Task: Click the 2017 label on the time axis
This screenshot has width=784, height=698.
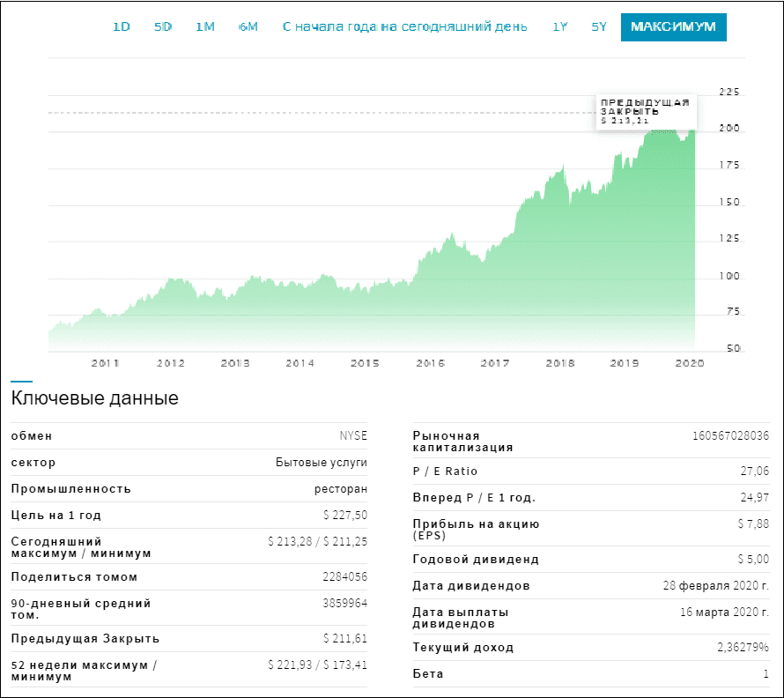Action: tap(495, 363)
